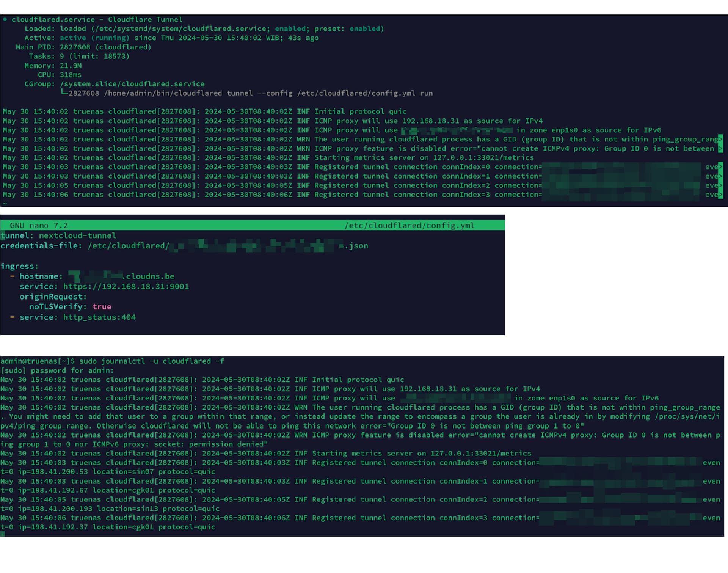Select the noTLSVerify true value
This screenshot has height=573, width=728.
[102, 306]
